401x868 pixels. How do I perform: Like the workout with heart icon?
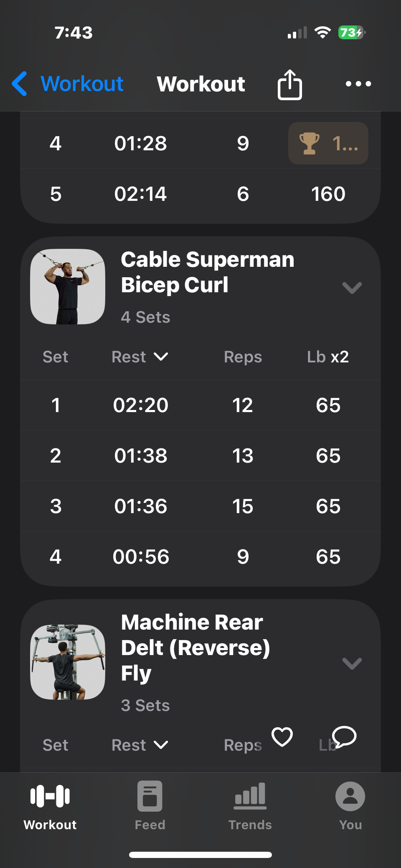(282, 737)
